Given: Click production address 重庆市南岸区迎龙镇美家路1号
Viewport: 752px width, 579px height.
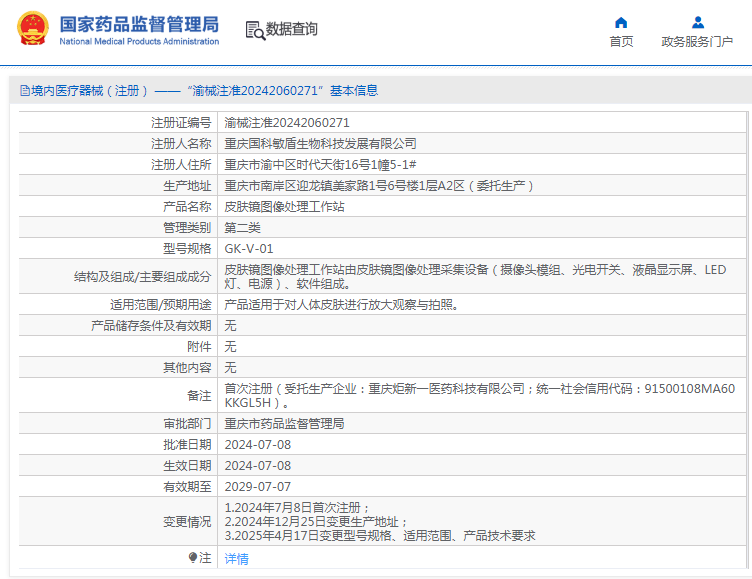Looking at the screenshot, I should [379, 186].
